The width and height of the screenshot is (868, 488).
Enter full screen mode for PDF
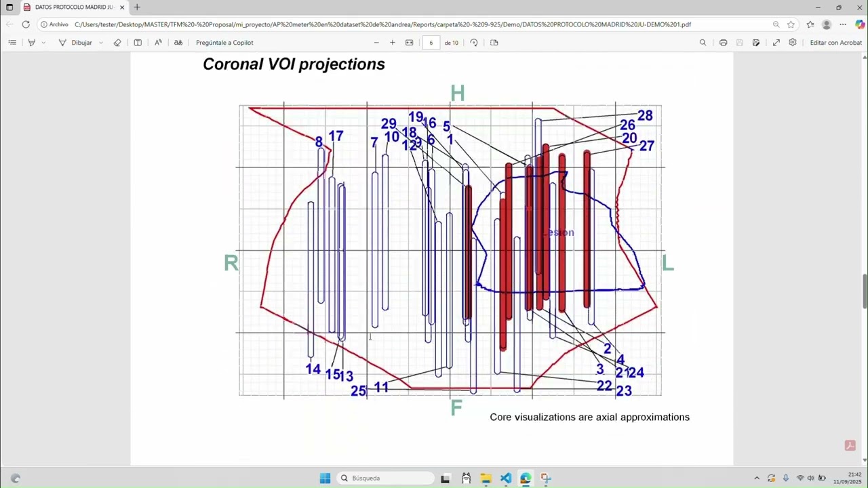tap(776, 42)
